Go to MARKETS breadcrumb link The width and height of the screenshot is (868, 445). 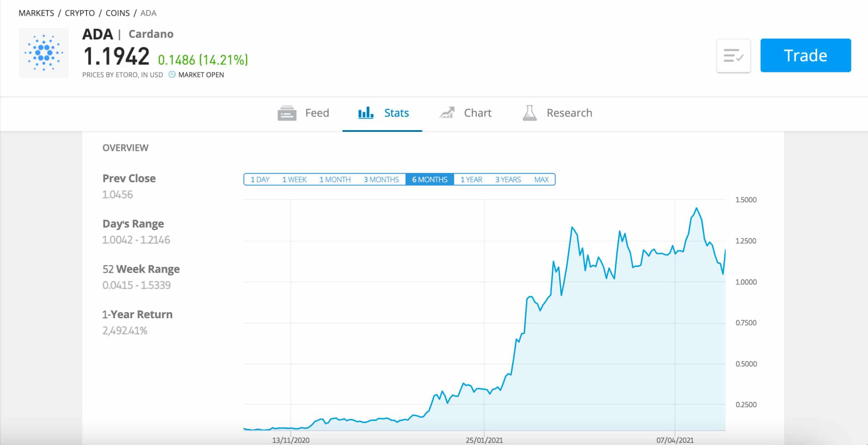click(36, 13)
